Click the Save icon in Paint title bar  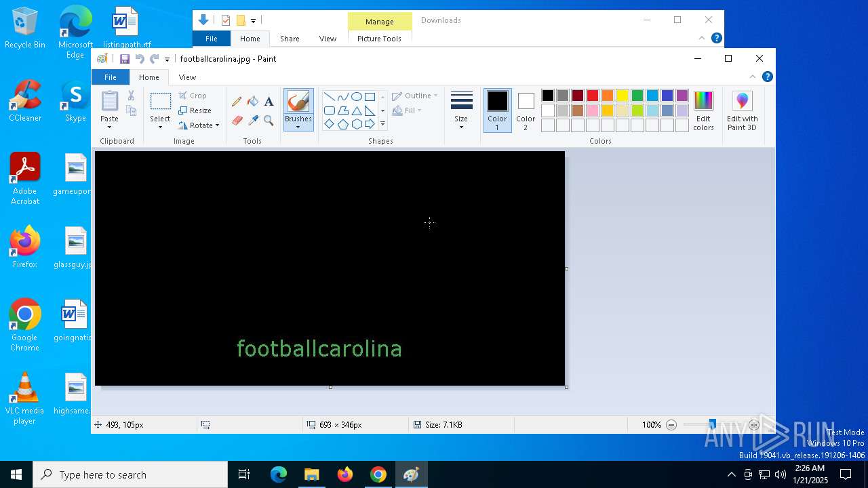click(x=125, y=59)
